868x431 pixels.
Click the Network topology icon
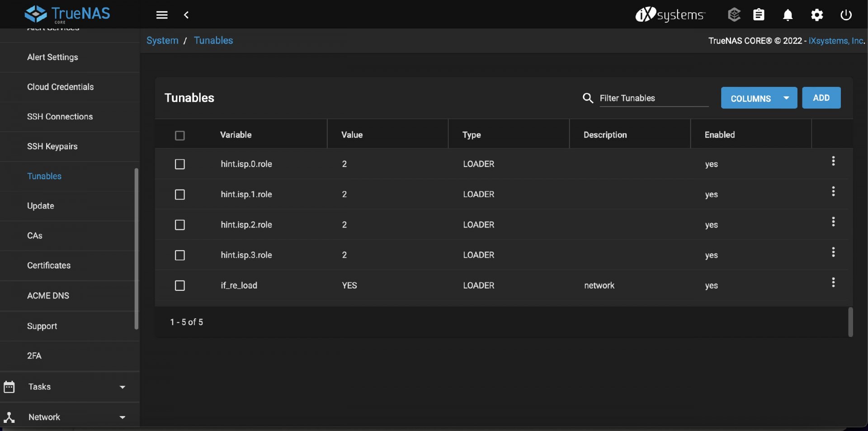(9, 417)
